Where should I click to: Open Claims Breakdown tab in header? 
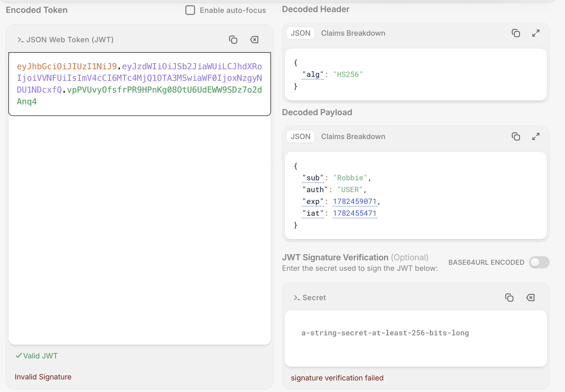(353, 33)
